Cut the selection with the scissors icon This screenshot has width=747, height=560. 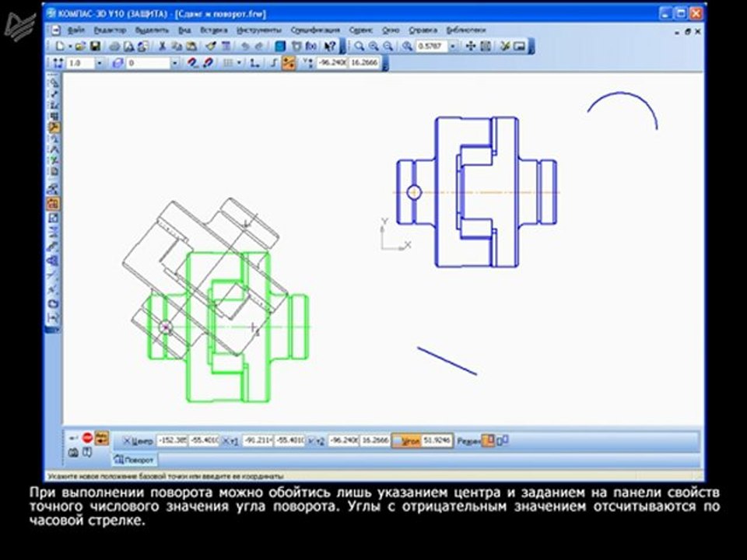(162, 46)
